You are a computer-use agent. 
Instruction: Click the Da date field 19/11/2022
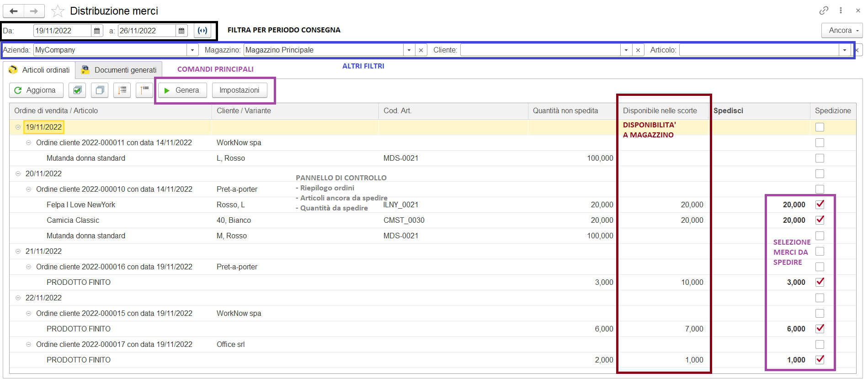click(62, 31)
